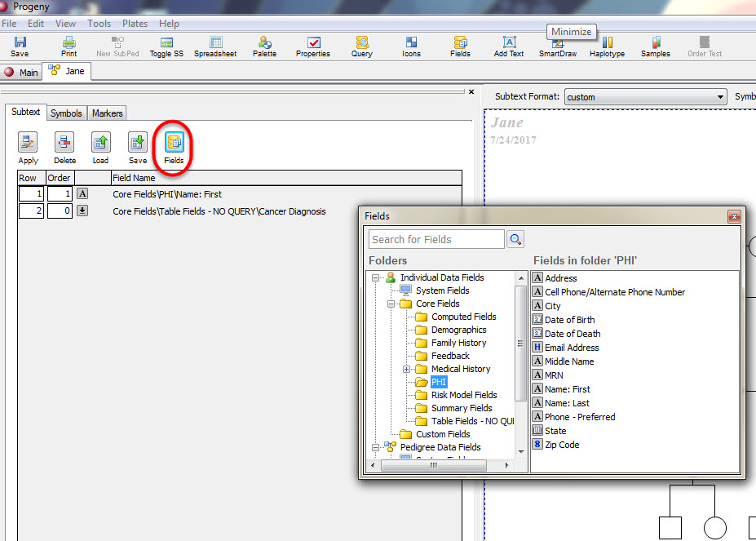Select the Computed Fields folder
Viewport: 756px width, 541px height.
pos(463,317)
